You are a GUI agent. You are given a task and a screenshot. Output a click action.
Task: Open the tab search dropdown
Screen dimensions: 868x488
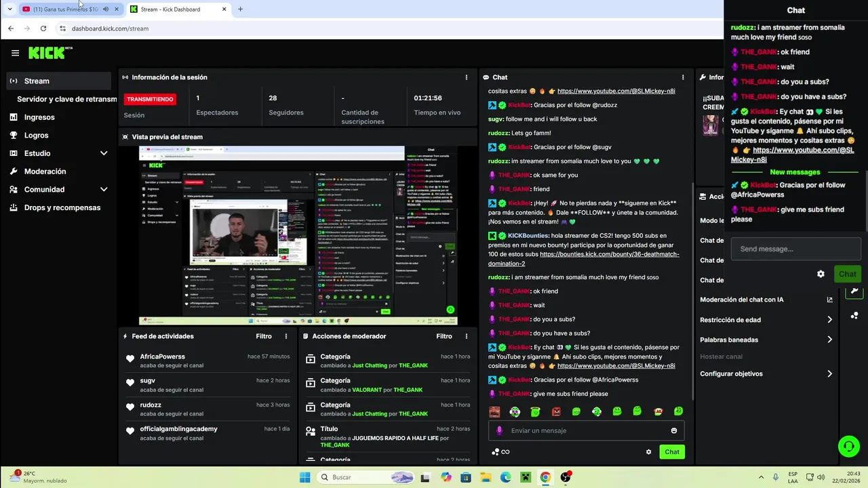tap(9, 9)
